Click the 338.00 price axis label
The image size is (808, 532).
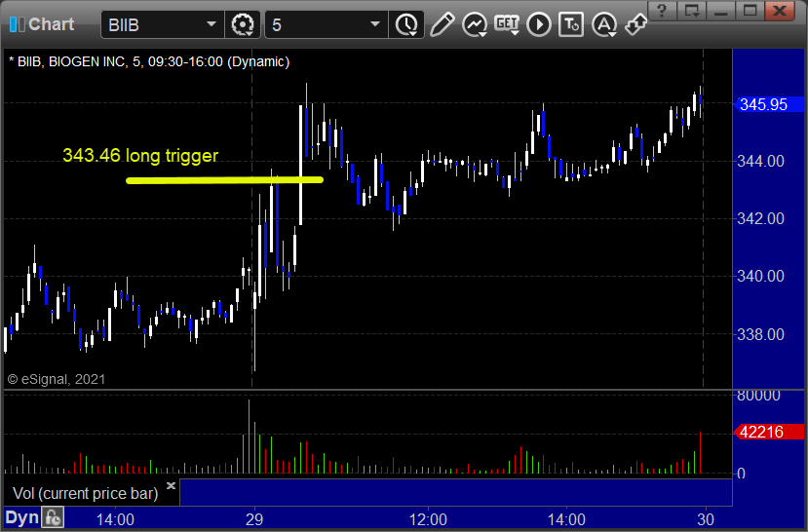tap(760, 335)
